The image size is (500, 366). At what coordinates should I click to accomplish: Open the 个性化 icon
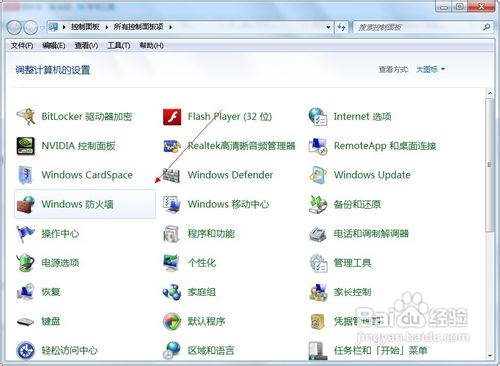pos(172,263)
